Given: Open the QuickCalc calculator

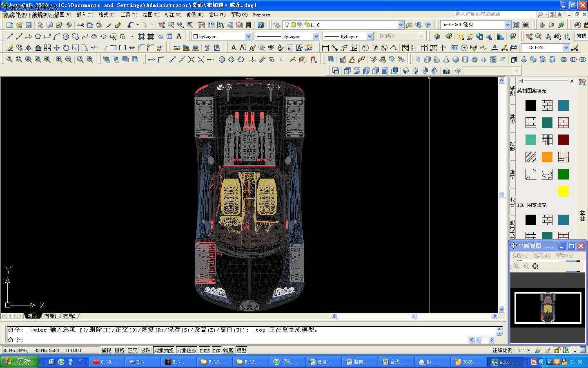Looking at the screenshot, I should [x=249, y=25].
